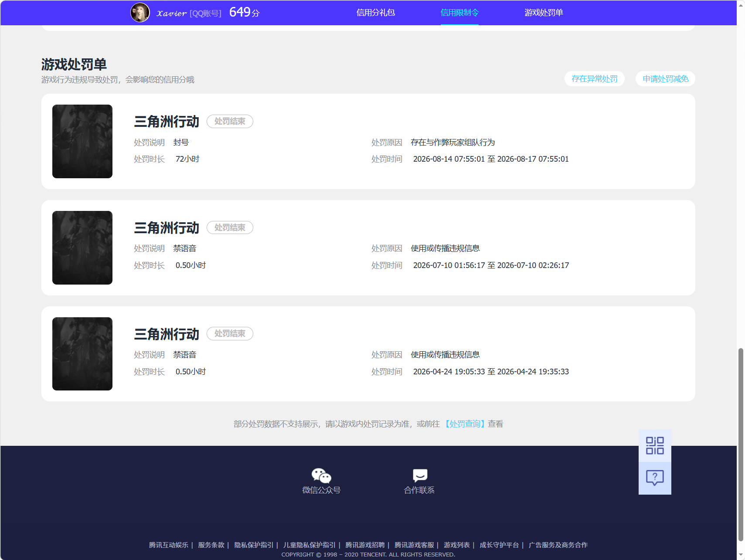Click thumbnail of the 2026-07-10 penalty card
This screenshot has width=745, height=560.
pos(82,248)
